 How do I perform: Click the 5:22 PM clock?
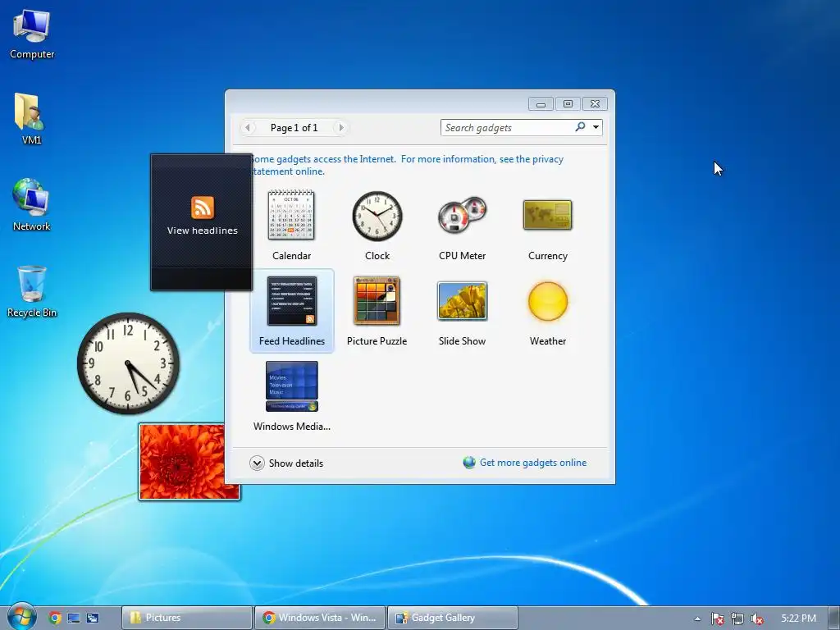[799, 619]
